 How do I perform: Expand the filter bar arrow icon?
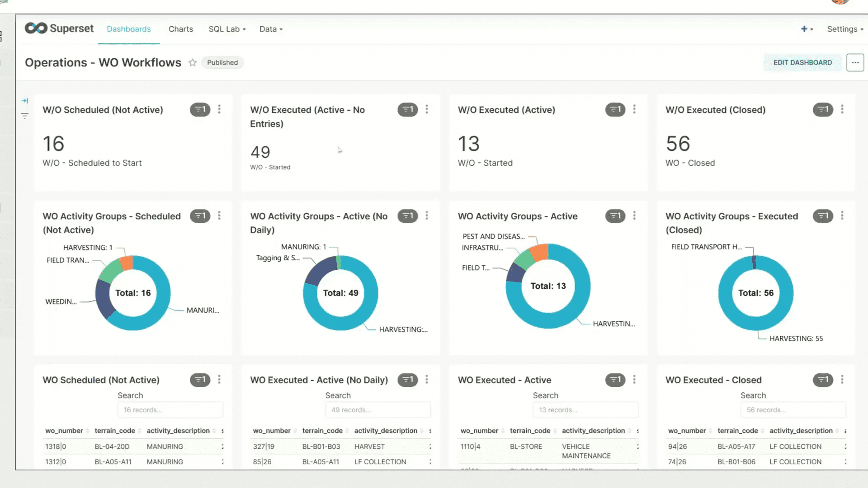25,101
